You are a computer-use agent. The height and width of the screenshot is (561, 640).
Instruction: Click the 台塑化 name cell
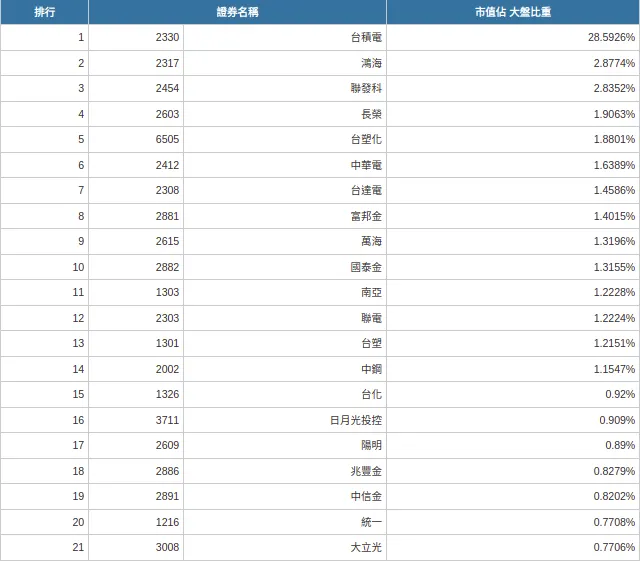(x=285, y=139)
